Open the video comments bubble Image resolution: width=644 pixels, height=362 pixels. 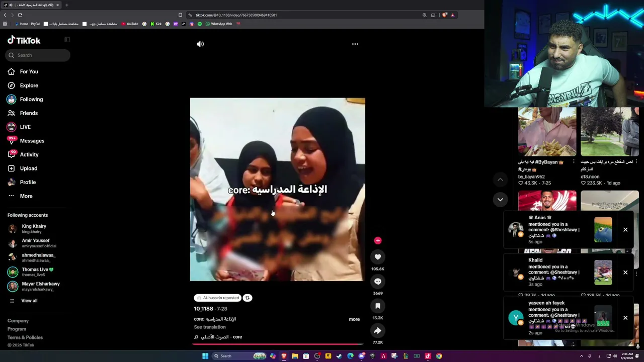tap(378, 282)
